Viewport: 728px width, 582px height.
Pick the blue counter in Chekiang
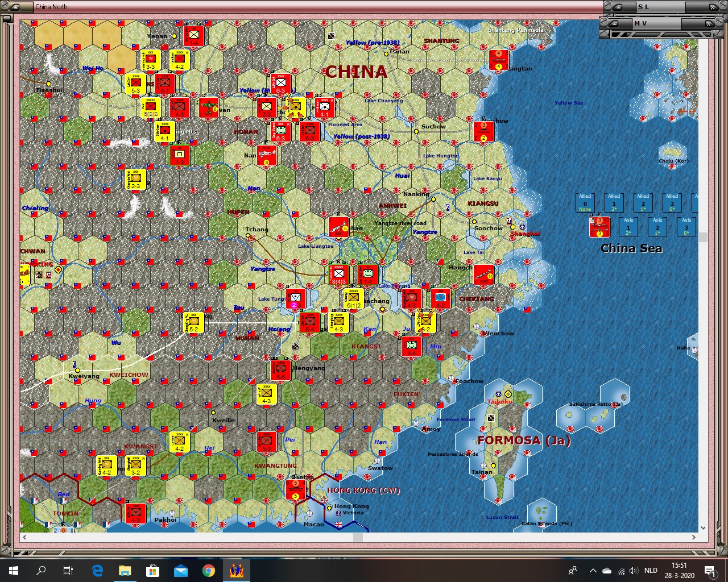coord(440,298)
